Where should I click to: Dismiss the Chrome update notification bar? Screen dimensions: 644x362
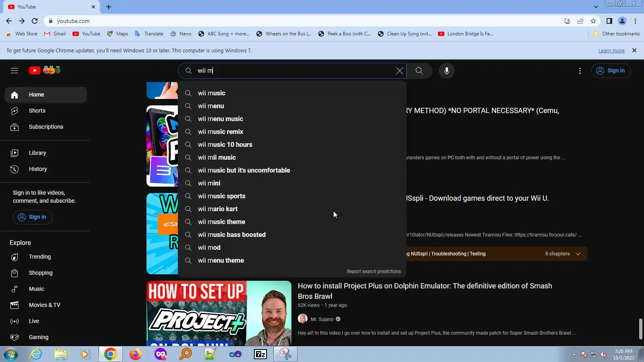point(634,51)
